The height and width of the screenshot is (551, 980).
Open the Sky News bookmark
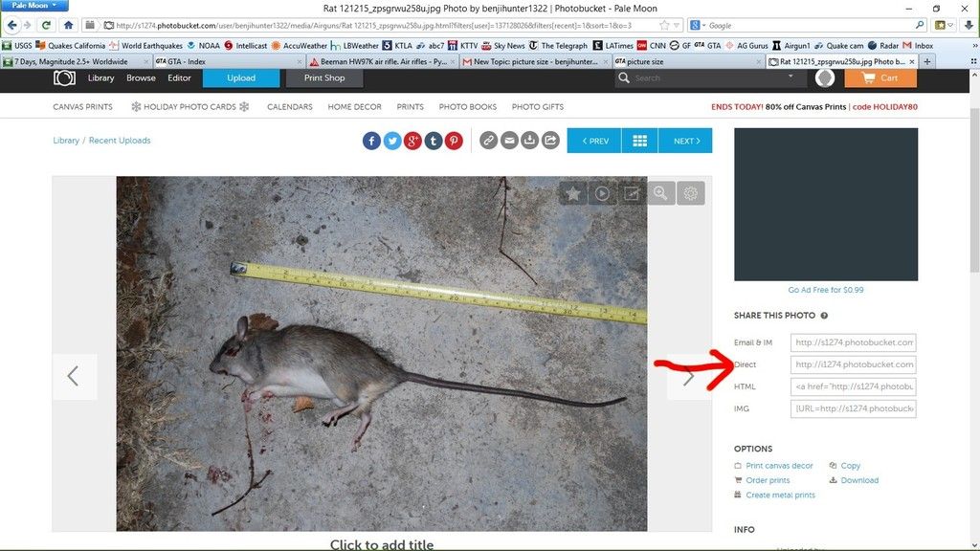(x=503, y=46)
